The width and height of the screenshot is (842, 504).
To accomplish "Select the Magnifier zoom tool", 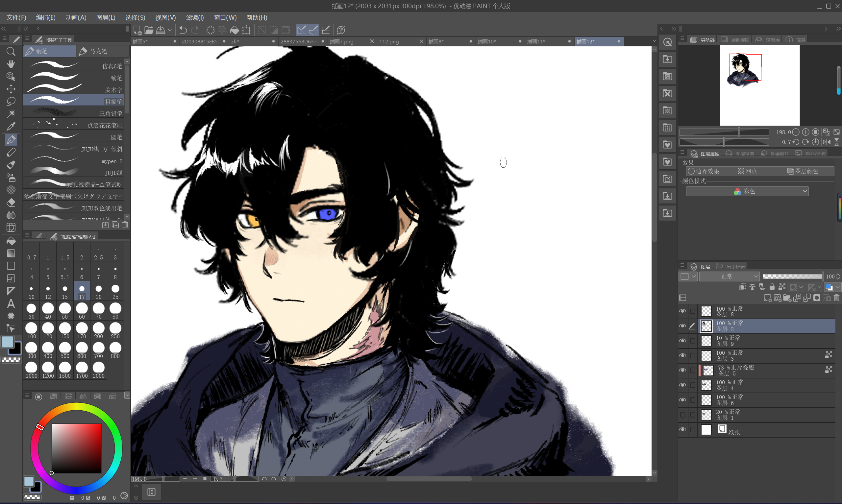I will tap(11, 51).
